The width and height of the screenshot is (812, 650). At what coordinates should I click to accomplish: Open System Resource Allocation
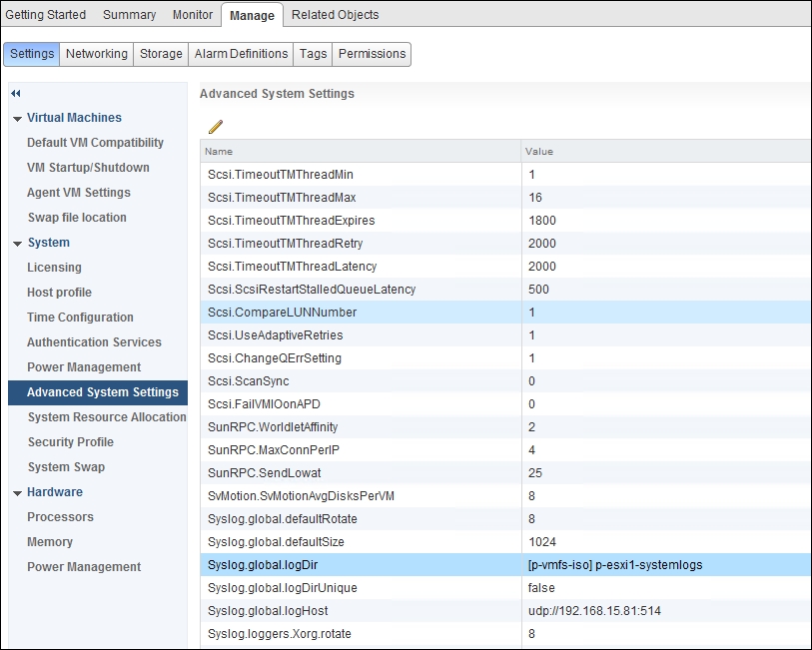[107, 417]
